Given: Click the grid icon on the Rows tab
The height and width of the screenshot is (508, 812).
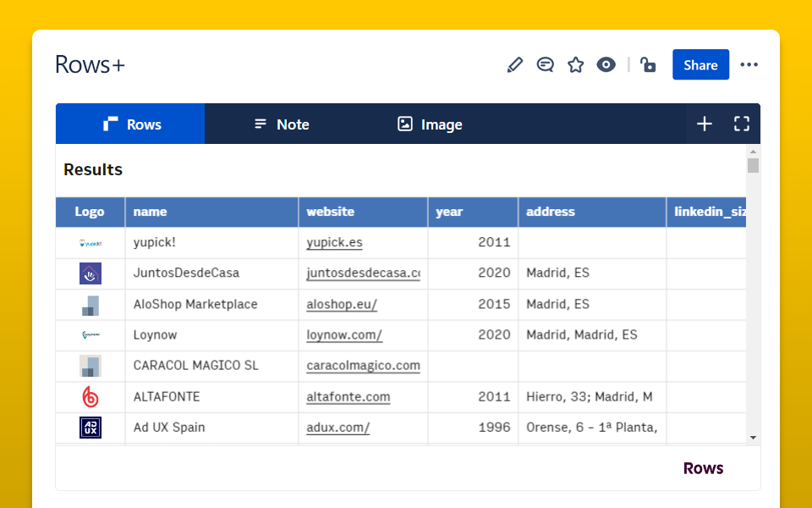Looking at the screenshot, I should click(110, 124).
